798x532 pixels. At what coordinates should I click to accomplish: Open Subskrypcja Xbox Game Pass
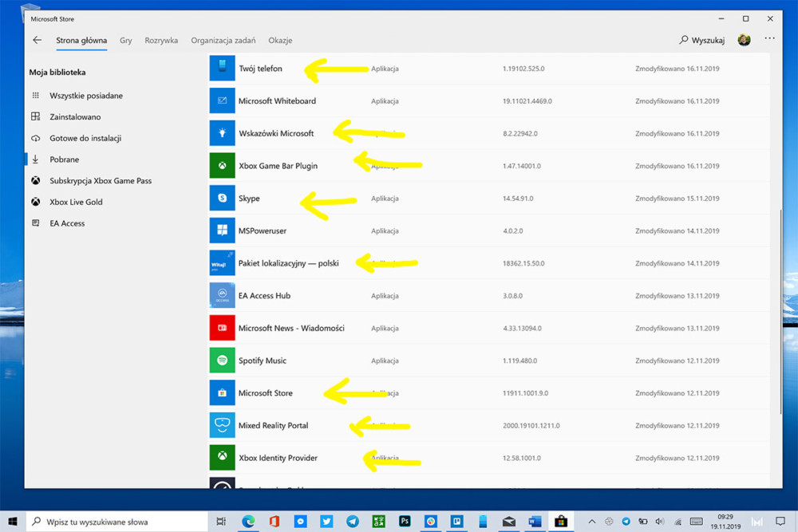point(101,181)
